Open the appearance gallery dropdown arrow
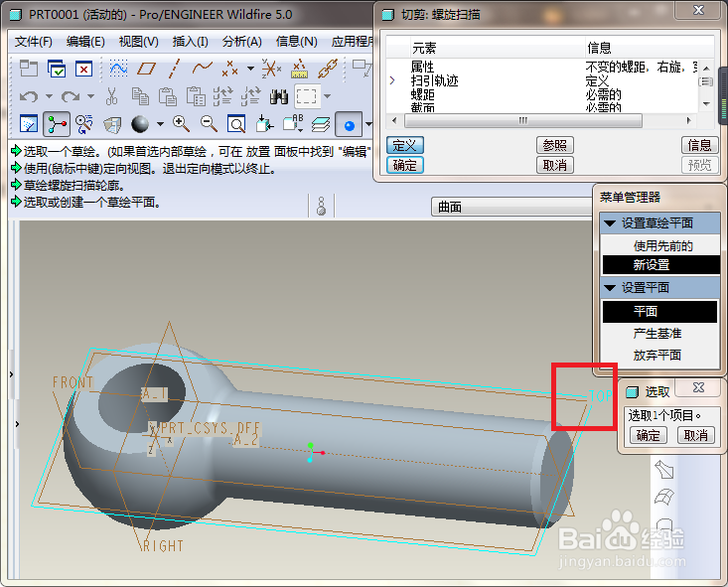728x587 pixels. click(x=160, y=124)
